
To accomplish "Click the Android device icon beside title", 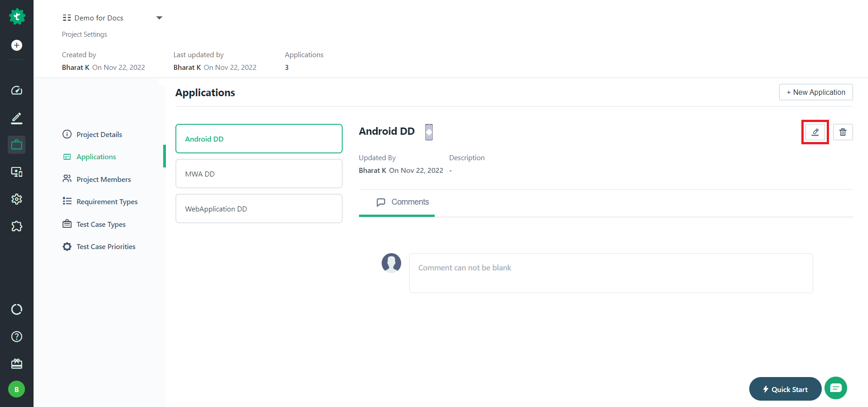I will (x=429, y=132).
